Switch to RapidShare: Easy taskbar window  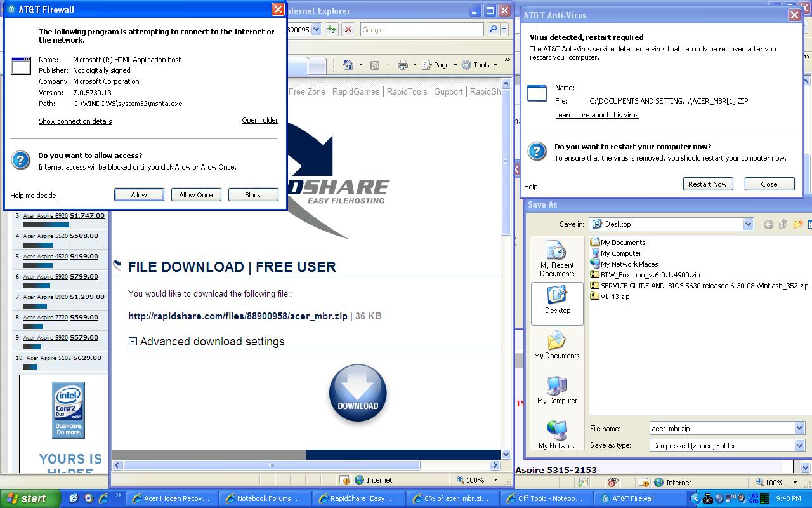tap(358, 498)
